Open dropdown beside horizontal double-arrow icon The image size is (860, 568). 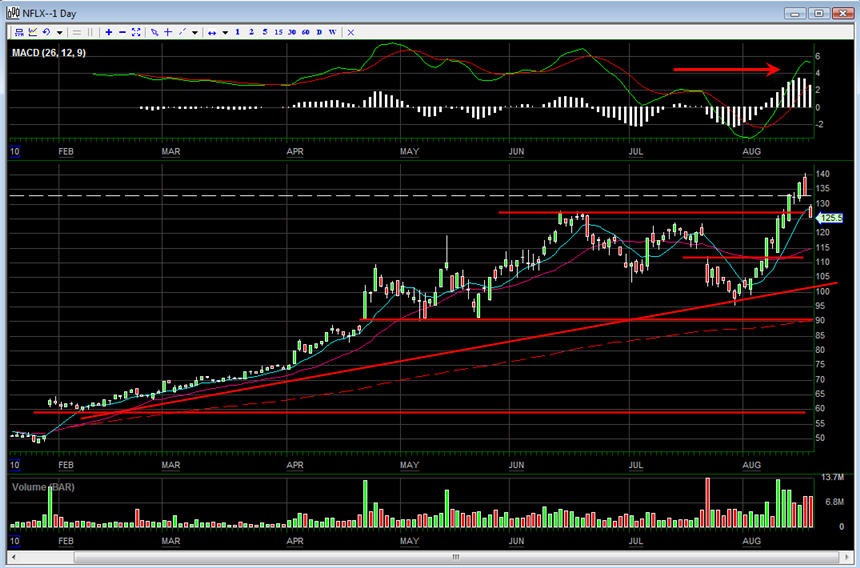click(x=225, y=32)
